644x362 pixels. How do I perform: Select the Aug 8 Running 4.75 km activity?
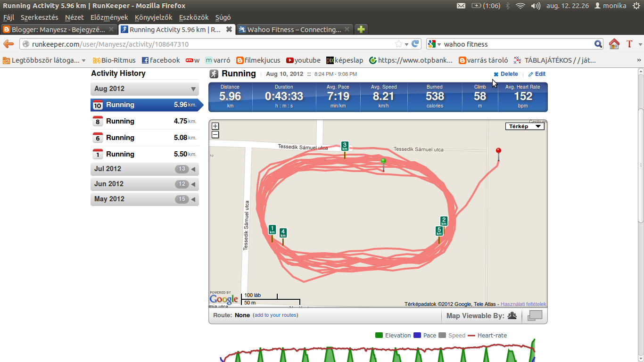coord(145,121)
